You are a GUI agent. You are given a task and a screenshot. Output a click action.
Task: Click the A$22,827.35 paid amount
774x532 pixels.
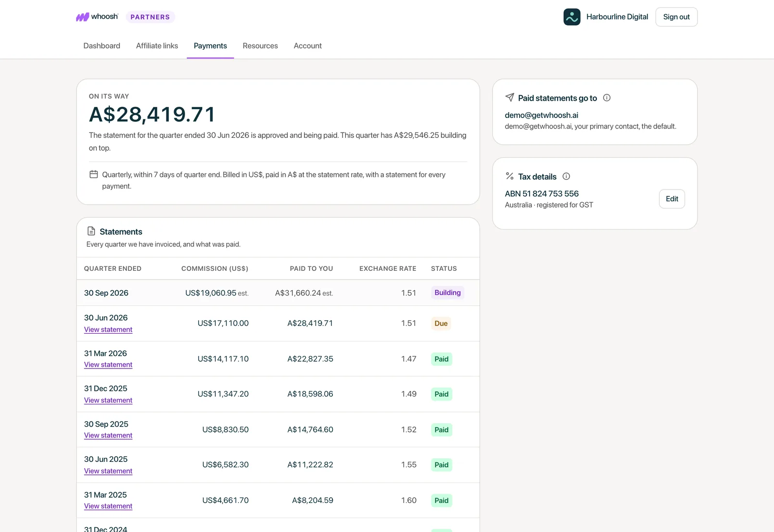pyautogui.click(x=310, y=359)
